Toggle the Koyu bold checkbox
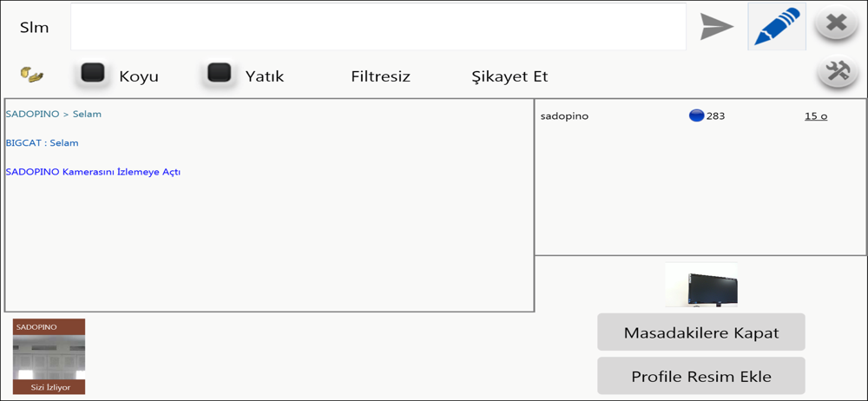This screenshot has width=868, height=401. (x=93, y=74)
